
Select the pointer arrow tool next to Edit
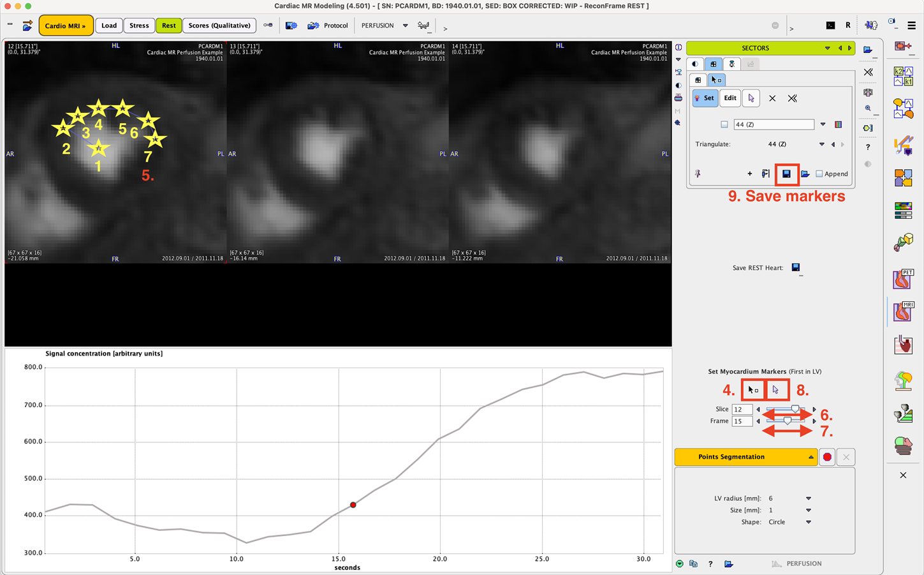tap(751, 98)
